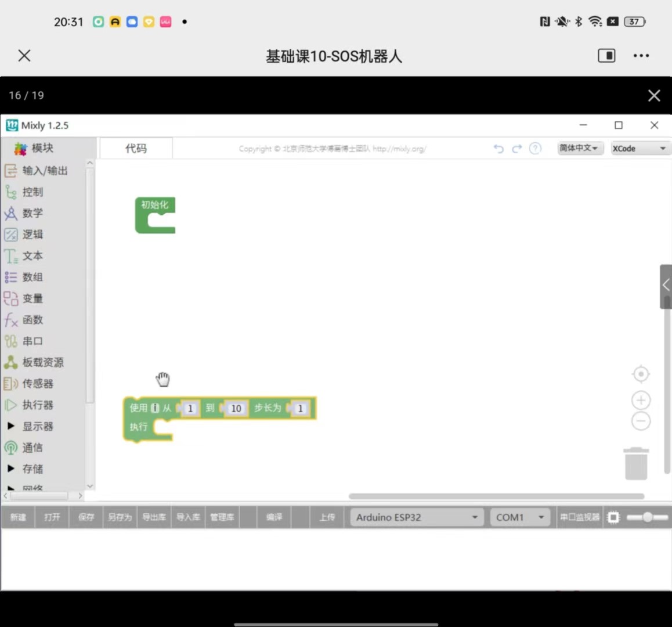672x627 pixels.
Task: Select the 控制 blocks category
Action: (32, 192)
